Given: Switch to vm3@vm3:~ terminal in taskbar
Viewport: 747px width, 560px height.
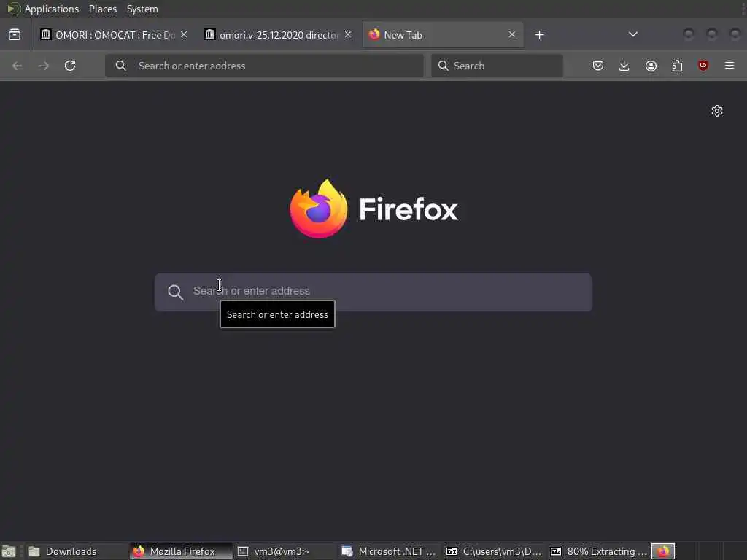Looking at the screenshot, I should coord(286,551).
